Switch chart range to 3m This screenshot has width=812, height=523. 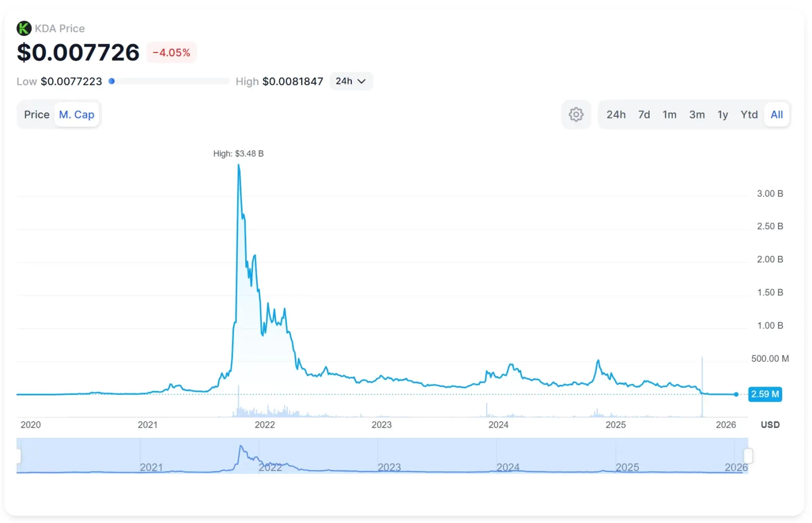point(697,115)
